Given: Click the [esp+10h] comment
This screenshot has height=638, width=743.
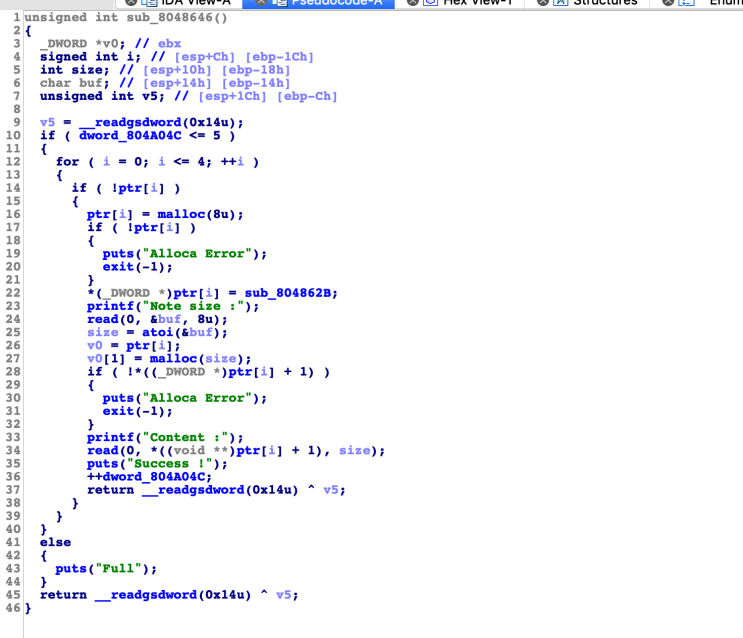Looking at the screenshot, I should click(x=177, y=70).
